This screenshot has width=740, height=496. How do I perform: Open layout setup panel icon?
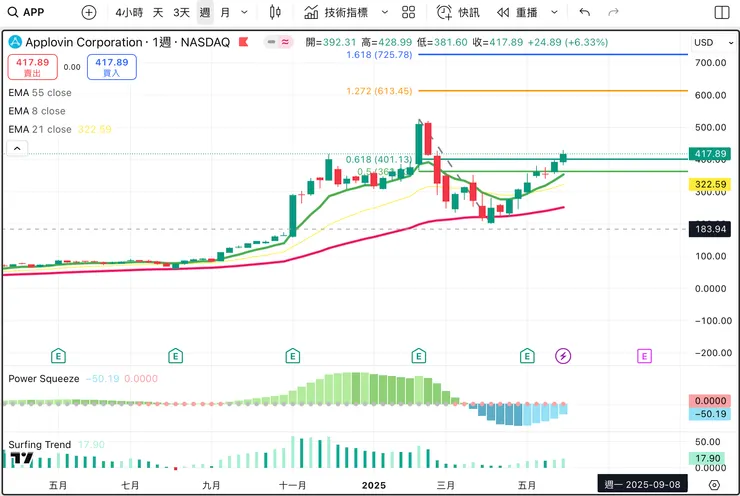722,12
